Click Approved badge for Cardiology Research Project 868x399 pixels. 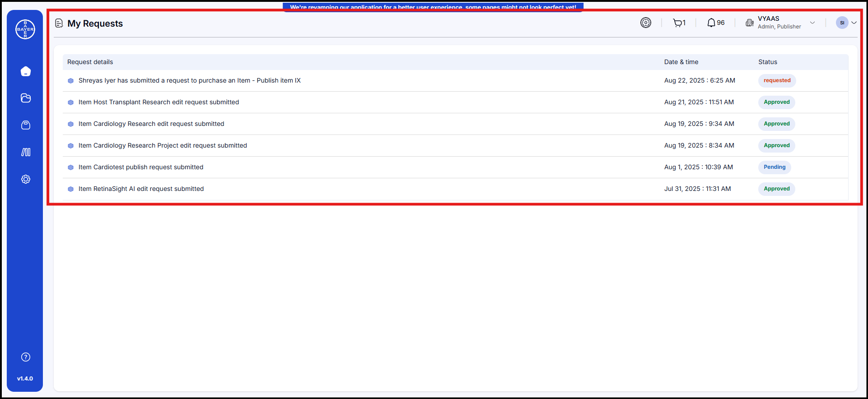[777, 145]
